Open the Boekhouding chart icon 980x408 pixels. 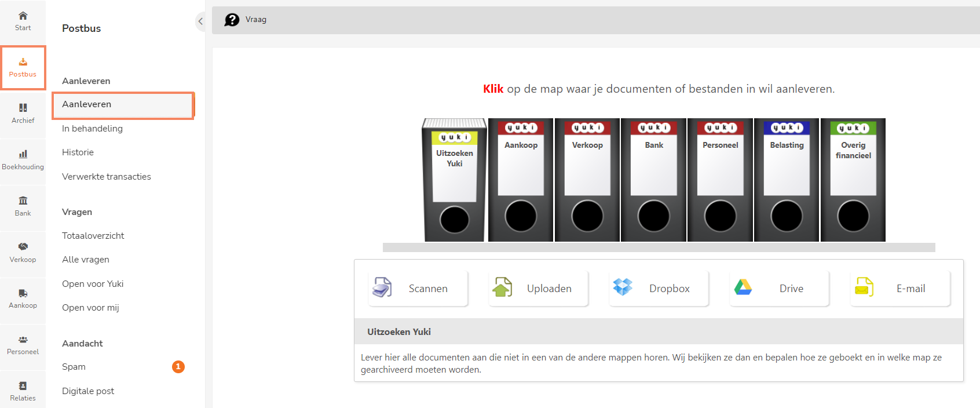pos(23,154)
